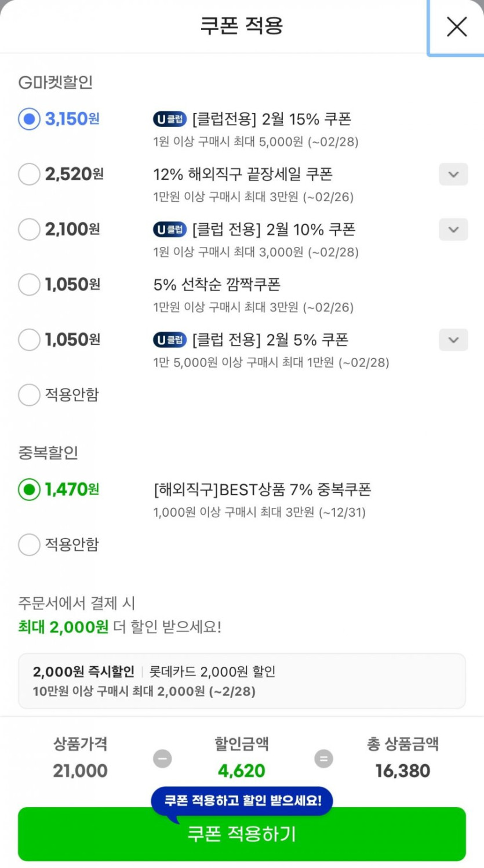Screen dimensions: 484x868
Task: Click the minus icon beside 할인금액
Action: (x=162, y=758)
